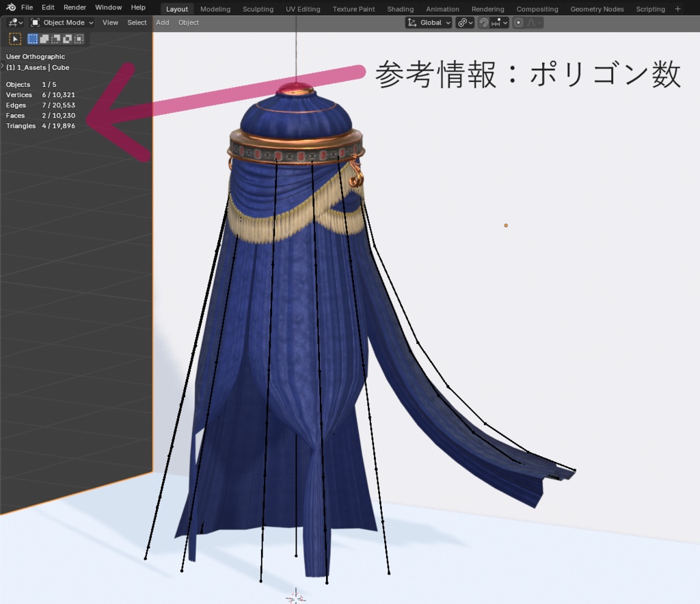Open the viewport Select menu
The height and width of the screenshot is (604, 700).
click(x=137, y=23)
